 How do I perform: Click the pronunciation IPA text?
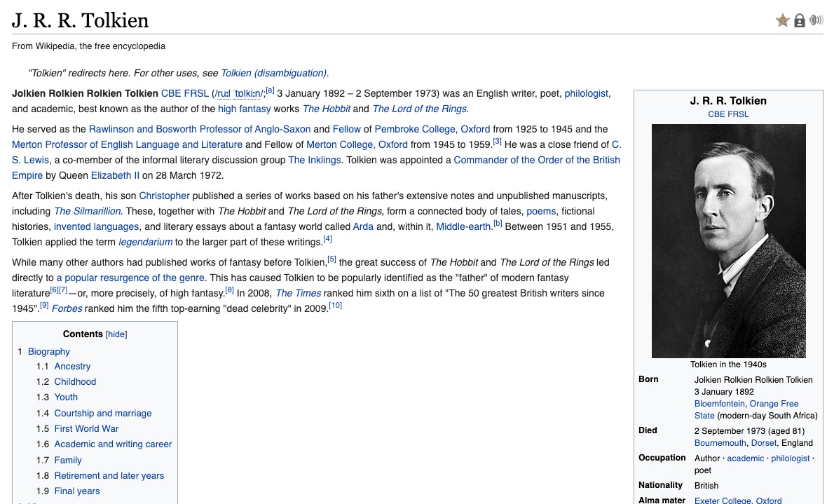tap(238, 94)
